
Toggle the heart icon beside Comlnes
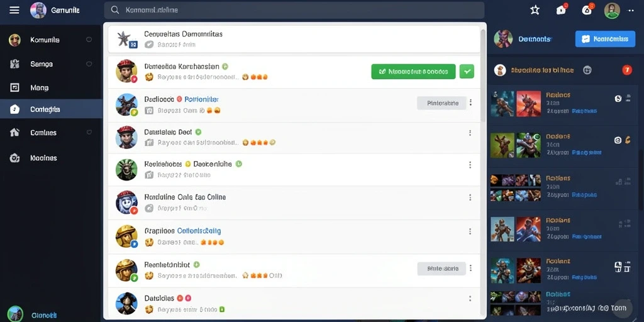[89, 132]
